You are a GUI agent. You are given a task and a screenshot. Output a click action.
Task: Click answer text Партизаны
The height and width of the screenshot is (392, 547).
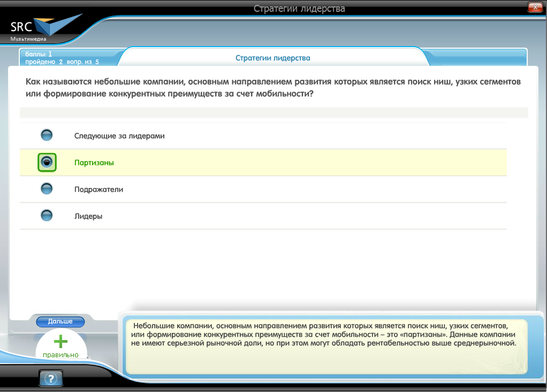pos(94,163)
